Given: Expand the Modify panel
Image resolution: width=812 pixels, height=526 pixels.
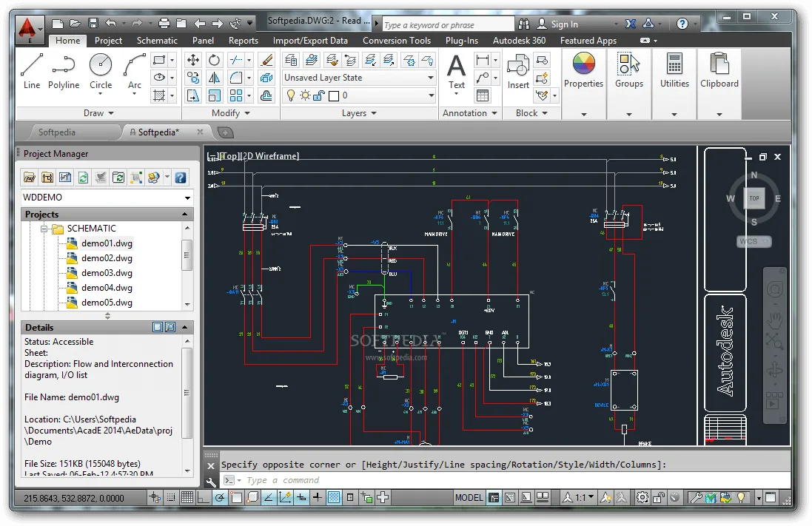Looking at the screenshot, I should (230, 113).
